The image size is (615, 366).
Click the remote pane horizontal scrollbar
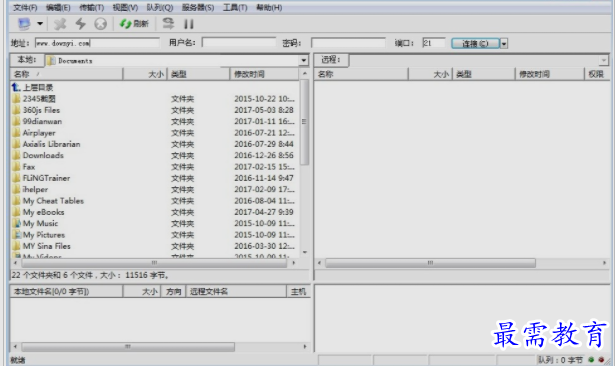(431, 263)
